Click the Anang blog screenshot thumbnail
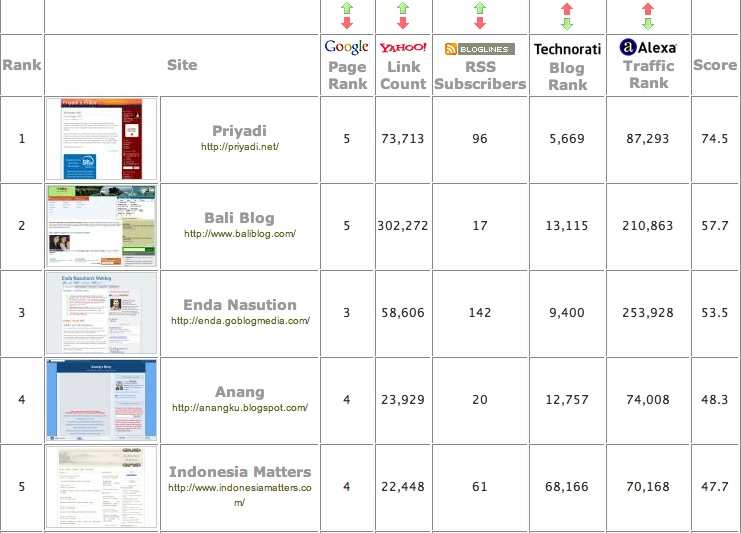741x533 pixels. click(101, 400)
